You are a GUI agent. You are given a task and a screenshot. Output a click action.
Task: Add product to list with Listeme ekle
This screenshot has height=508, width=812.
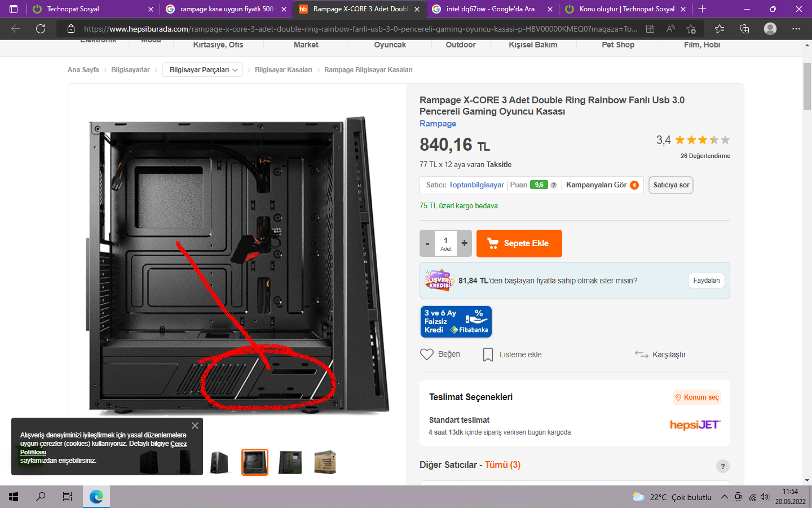pos(512,354)
